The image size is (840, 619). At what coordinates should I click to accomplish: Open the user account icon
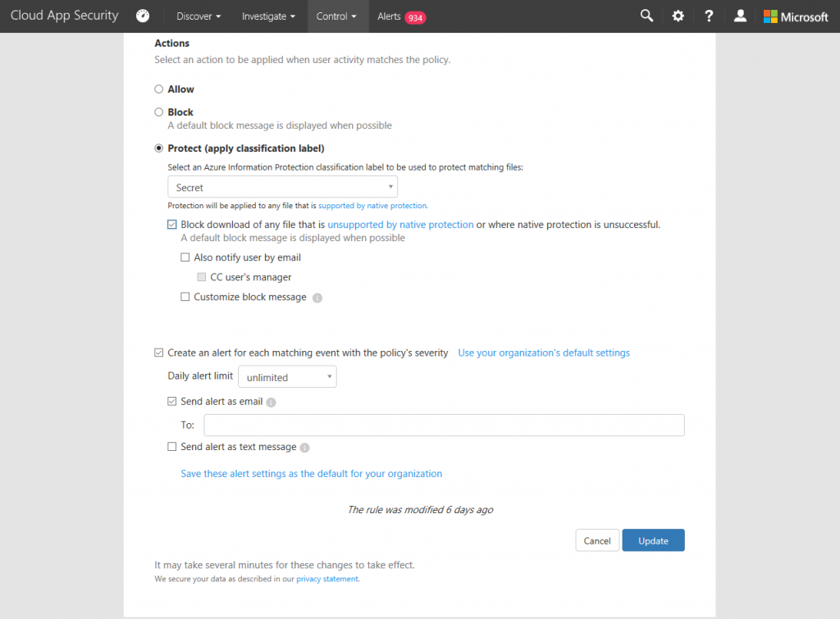coord(739,15)
